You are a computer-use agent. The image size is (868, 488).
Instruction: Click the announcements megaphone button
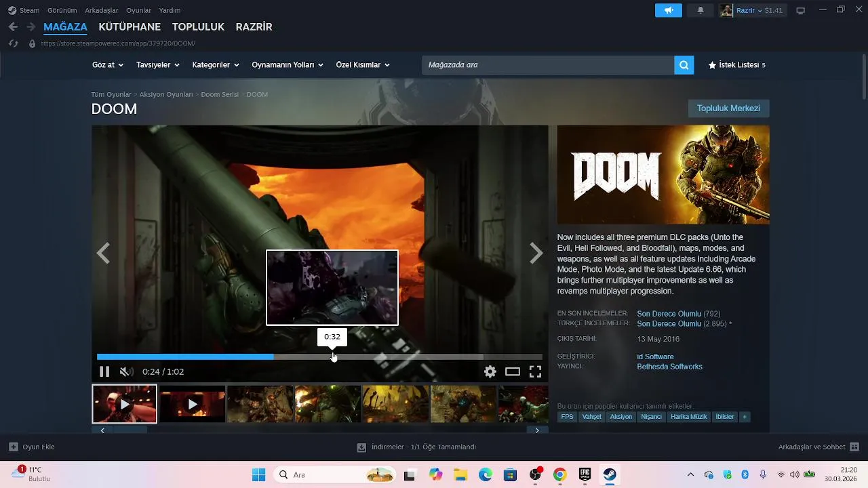click(669, 10)
